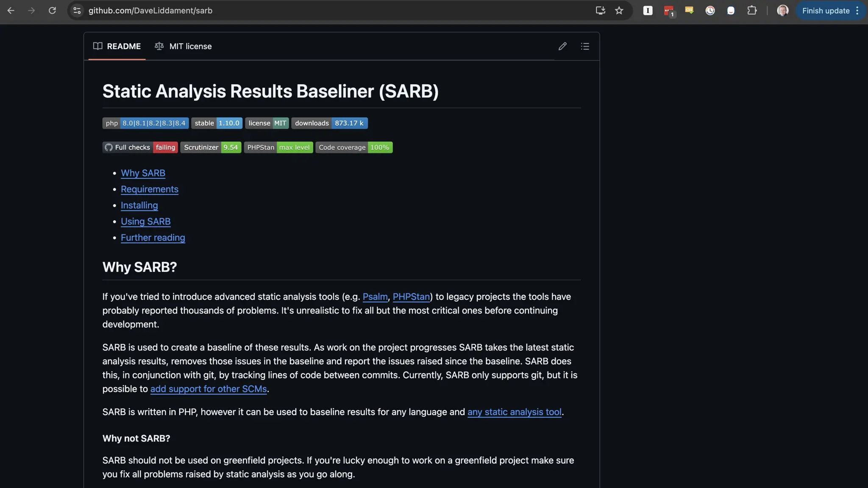The height and width of the screenshot is (488, 868).
Task: Jump to the Using SARB link
Action: 145,221
